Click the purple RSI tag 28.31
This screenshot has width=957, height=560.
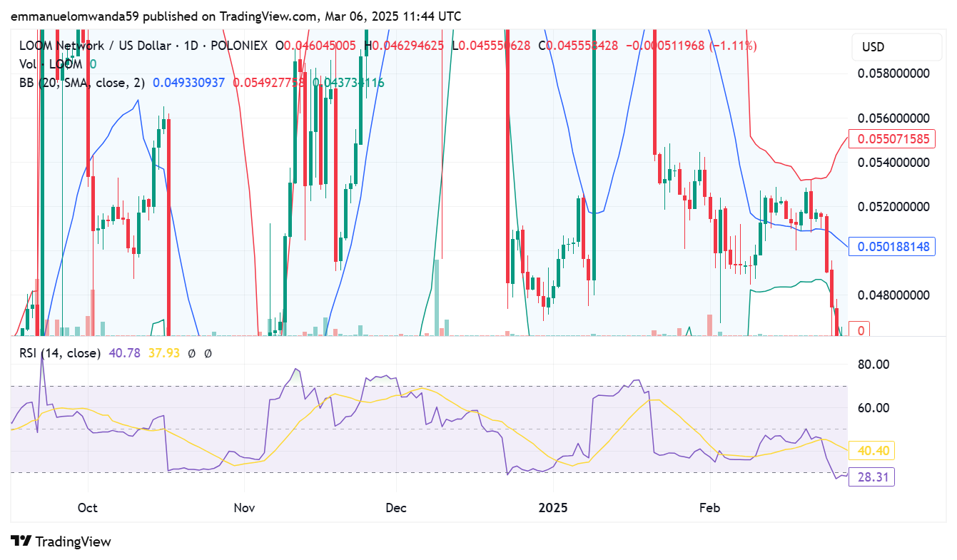pos(873,477)
